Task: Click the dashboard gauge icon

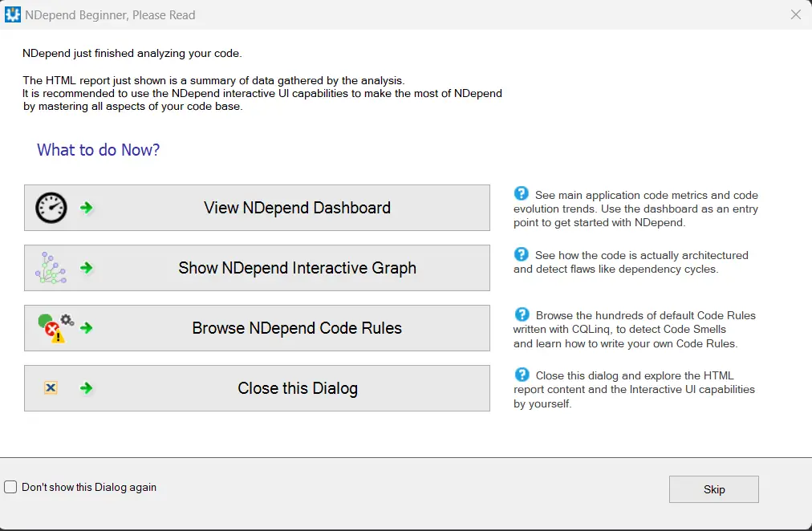Action: click(51, 208)
